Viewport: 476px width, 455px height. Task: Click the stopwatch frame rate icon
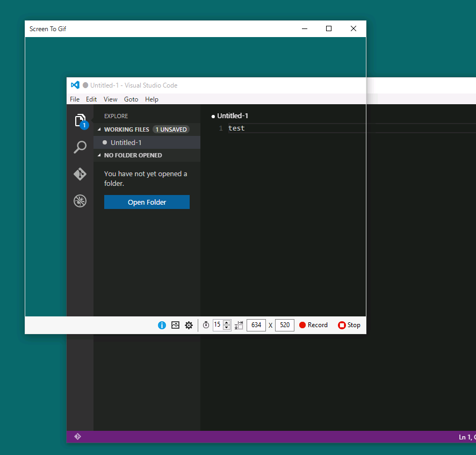(x=206, y=325)
